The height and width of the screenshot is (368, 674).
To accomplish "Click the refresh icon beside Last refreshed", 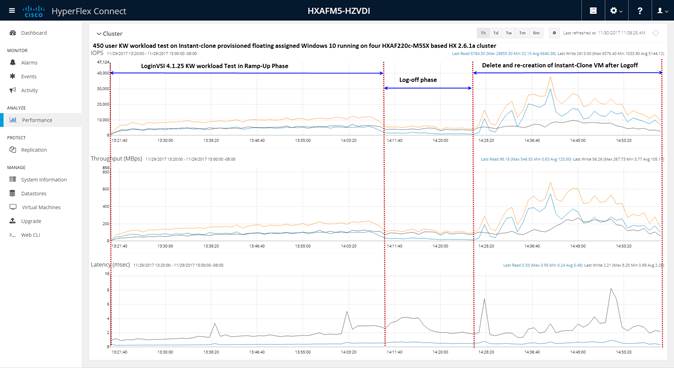I will (656, 33).
